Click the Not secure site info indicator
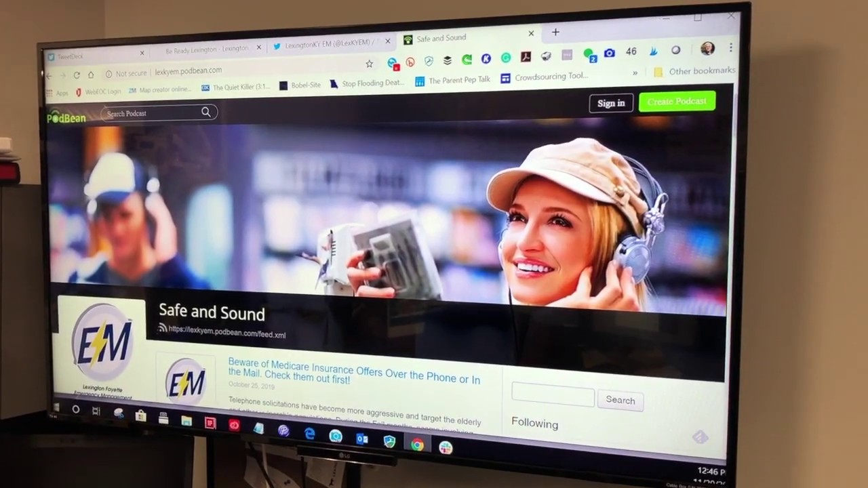Image resolution: width=868 pixels, height=488 pixels. (x=125, y=73)
